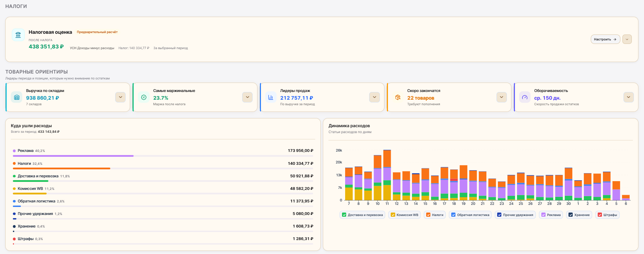This screenshot has height=254, width=644.
Task: Toggle Прочие удержания in the chart legend
Action: [x=499, y=215]
